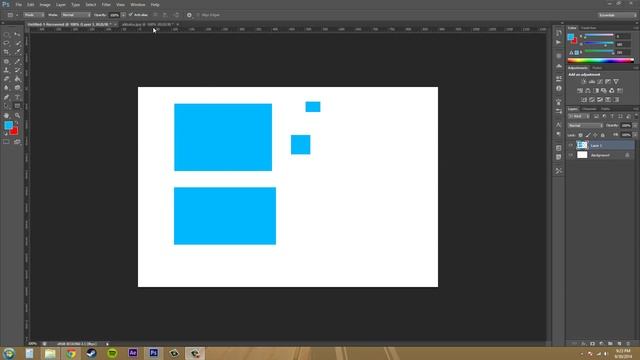Set the foreground blue color swatch
Viewport: 640px width, 360px height.
[8, 125]
